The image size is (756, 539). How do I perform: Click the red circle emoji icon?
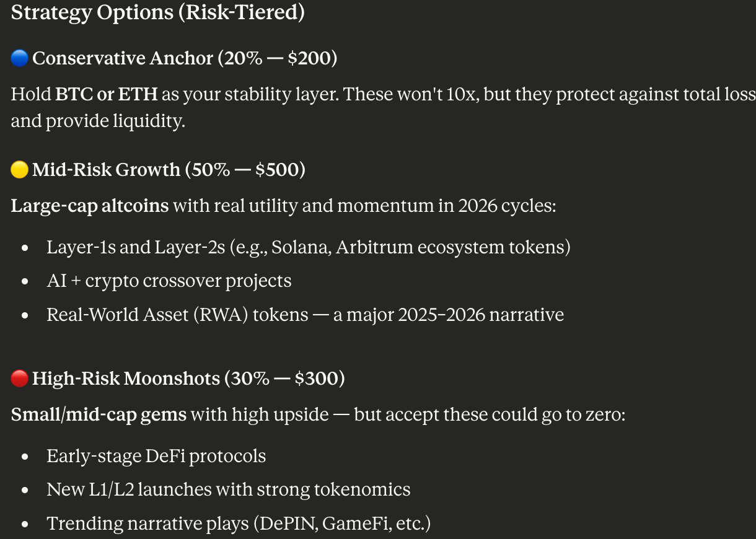[20, 378]
